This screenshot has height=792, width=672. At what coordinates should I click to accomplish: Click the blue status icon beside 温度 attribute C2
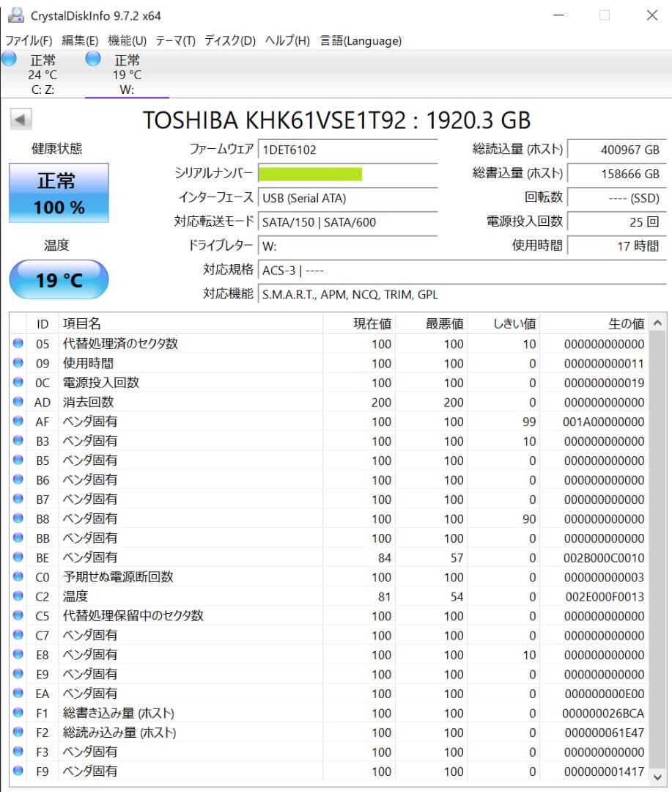[x=17, y=597]
